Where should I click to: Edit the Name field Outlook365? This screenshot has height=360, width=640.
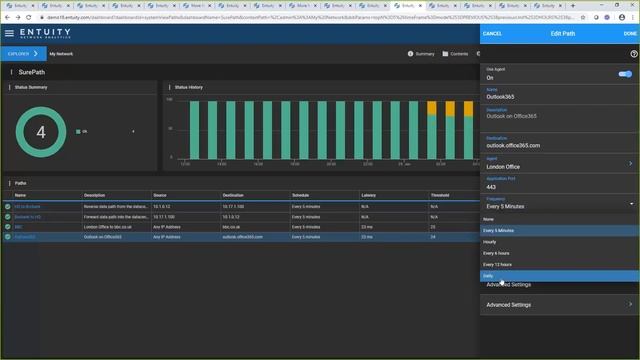pyautogui.click(x=559, y=94)
